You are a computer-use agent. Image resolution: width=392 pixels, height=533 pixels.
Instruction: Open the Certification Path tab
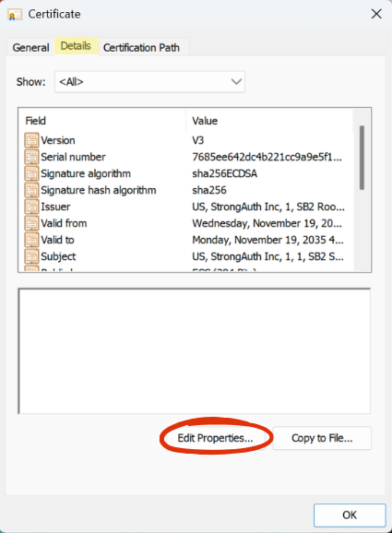(x=141, y=48)
